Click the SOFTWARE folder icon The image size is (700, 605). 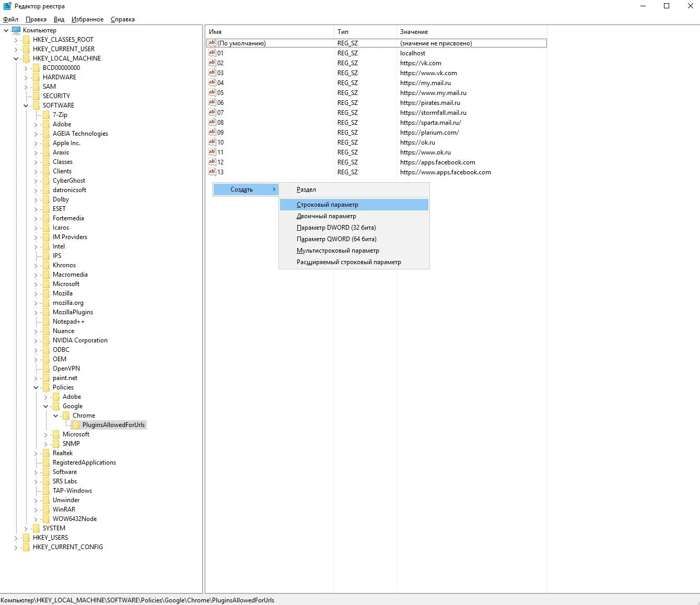tap(36, 105)
